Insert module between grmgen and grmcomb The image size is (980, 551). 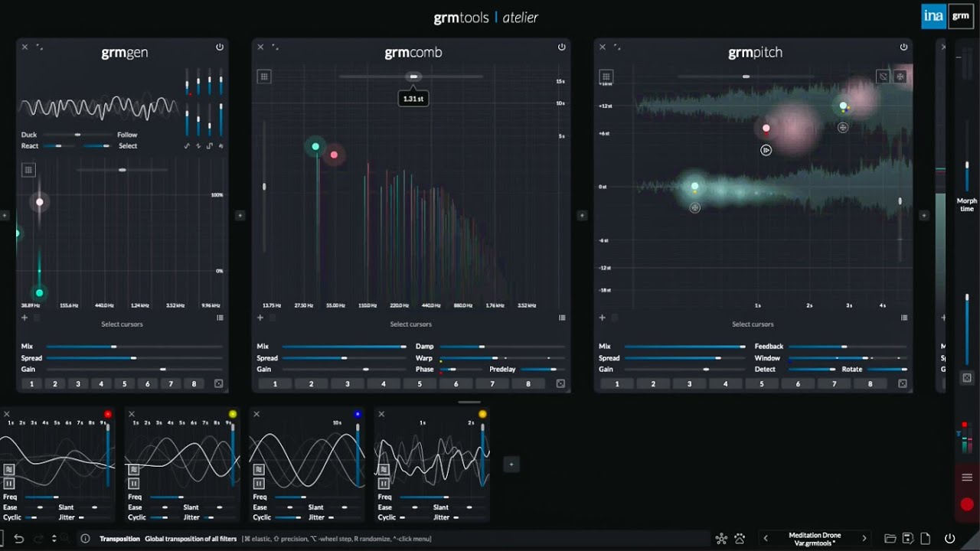click(240, 216)
